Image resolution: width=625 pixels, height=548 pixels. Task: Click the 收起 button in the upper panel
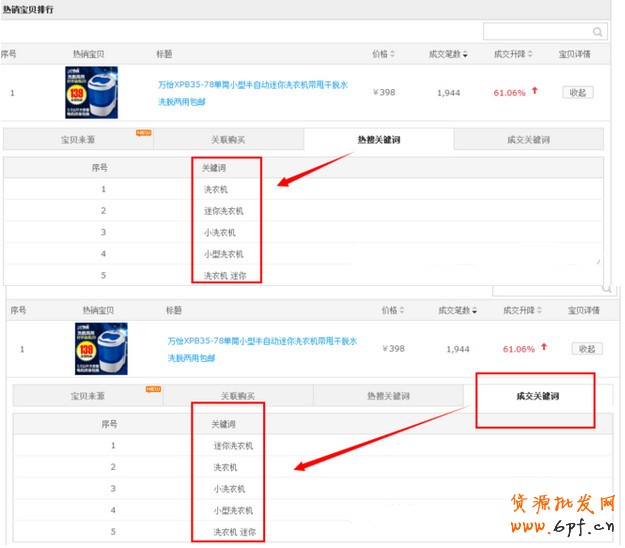pos(577,92)
